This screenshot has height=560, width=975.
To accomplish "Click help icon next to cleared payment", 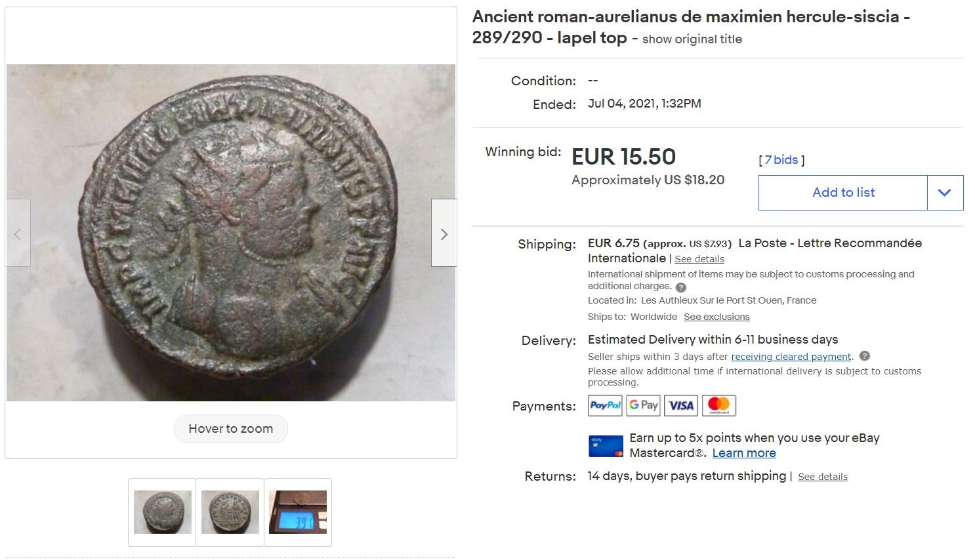I will [865, 356].
